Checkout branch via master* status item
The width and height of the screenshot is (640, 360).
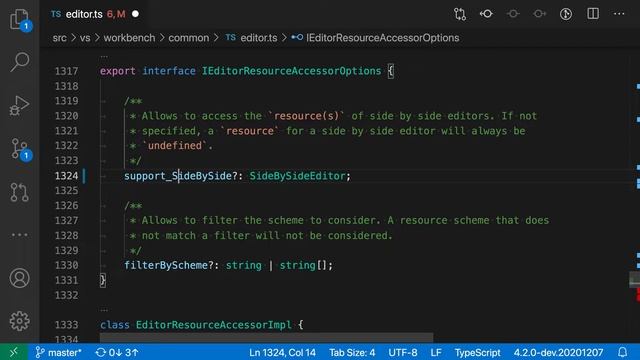coord(58,352)
